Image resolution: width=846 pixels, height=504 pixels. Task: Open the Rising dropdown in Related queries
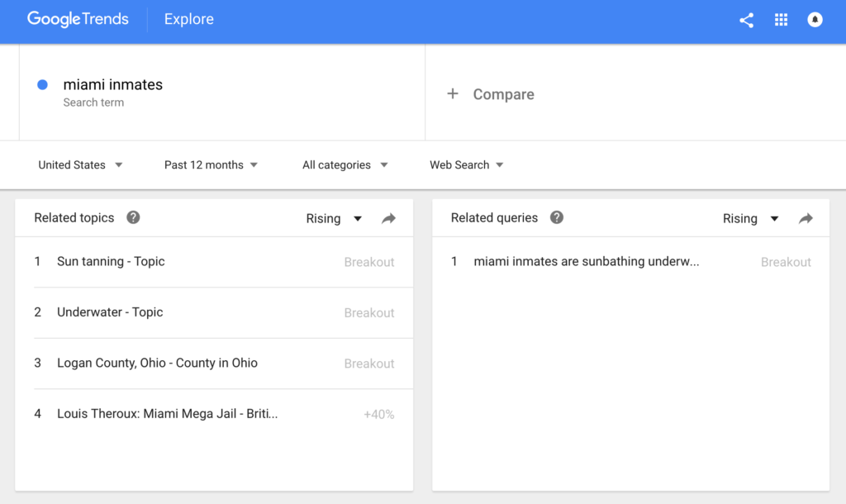click(750, 219)
